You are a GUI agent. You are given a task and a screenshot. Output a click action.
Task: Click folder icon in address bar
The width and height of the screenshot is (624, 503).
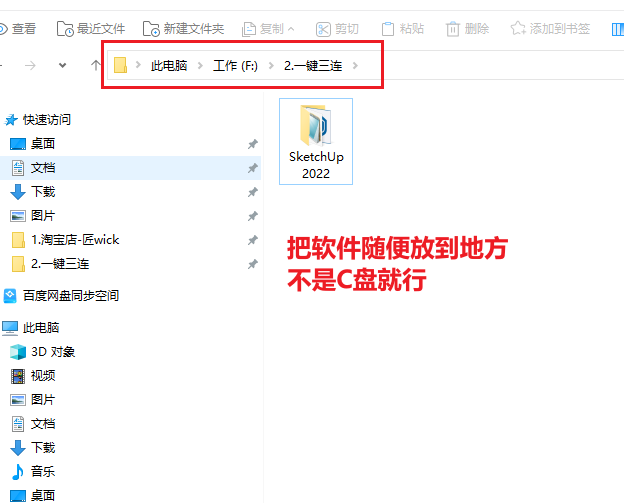pyautogui.click(x=120, y=65)
